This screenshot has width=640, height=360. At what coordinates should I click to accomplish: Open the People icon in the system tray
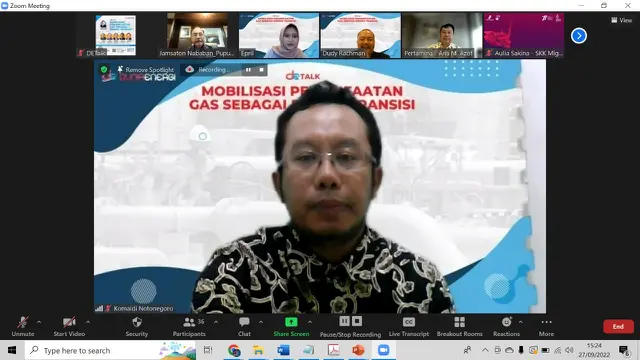click(467, 350)
